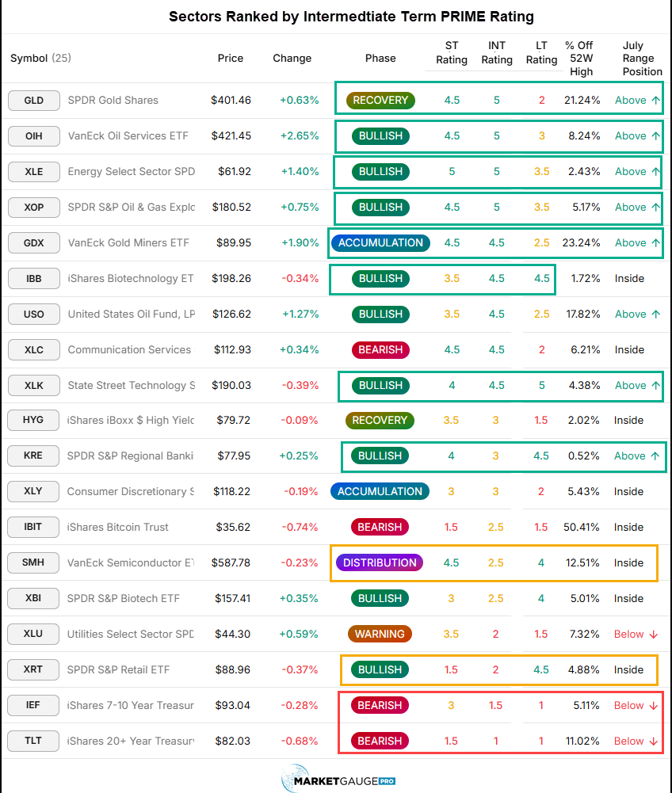Viewport: 672px width, 793px height.
Task: Click the down arrow in IEF row
Action: [x=654, y=706]
